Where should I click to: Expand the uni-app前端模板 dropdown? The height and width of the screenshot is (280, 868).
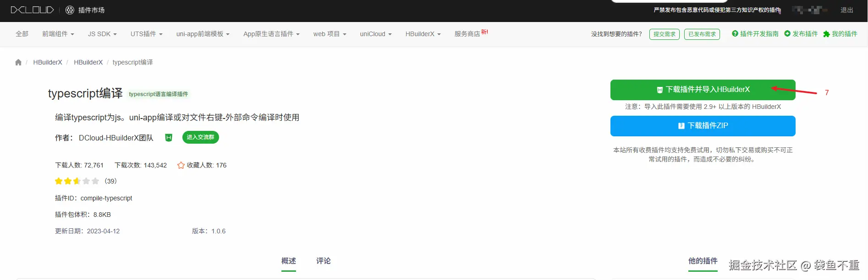click(203, 34)
